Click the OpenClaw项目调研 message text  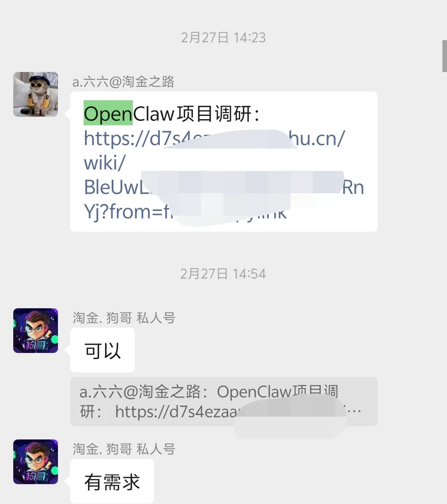click(172, 113)
